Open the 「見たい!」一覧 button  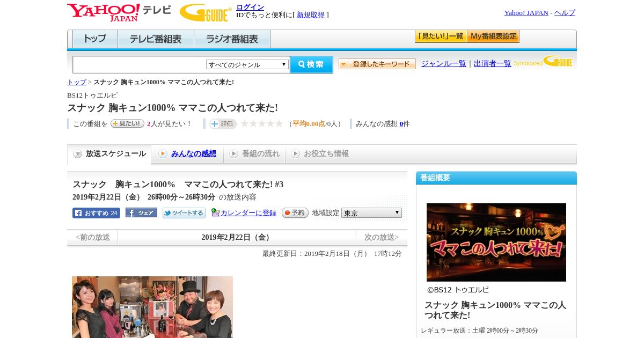point(441,36)
